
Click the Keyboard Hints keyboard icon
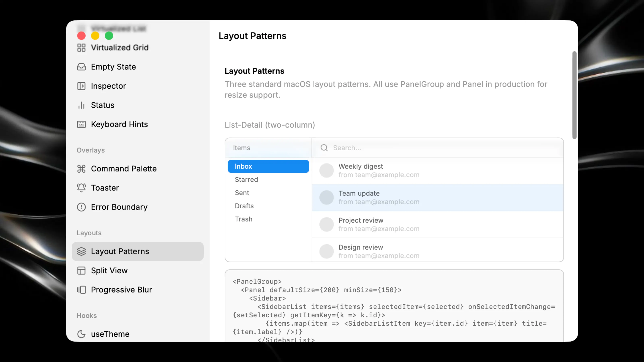(x=81, y=124)
